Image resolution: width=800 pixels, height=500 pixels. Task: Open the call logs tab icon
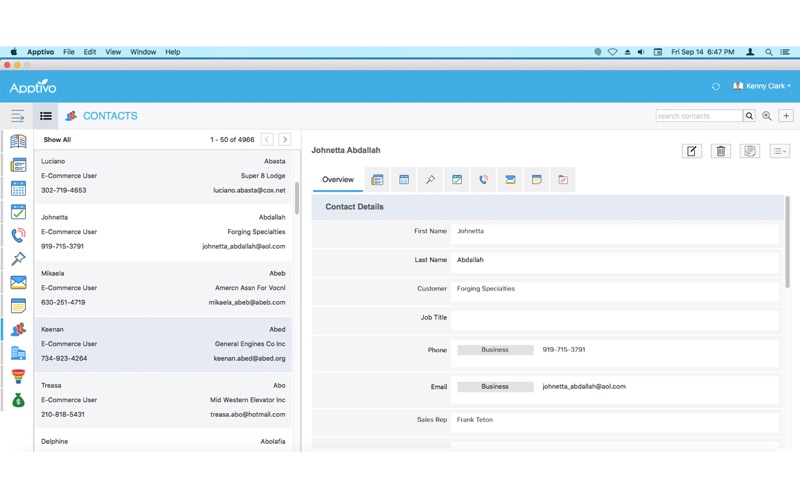coord(483,180)
